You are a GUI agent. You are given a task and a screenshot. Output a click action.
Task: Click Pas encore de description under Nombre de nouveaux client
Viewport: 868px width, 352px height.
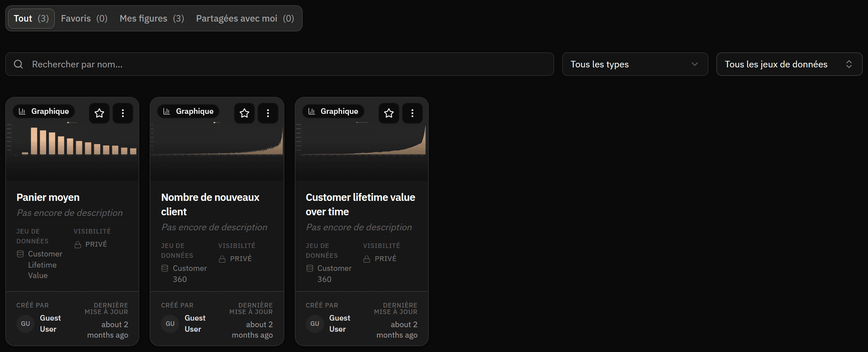[x=214, y=227]
